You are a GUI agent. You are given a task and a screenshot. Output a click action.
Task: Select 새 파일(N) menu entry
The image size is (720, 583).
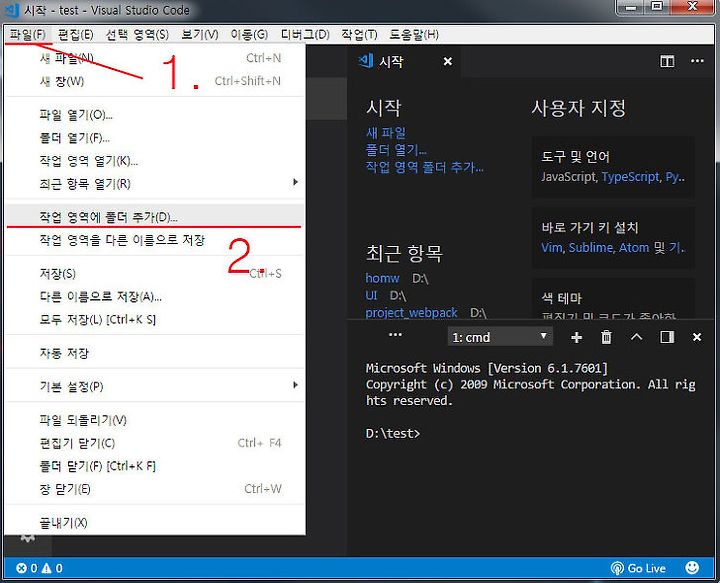[x=155, y=58]
